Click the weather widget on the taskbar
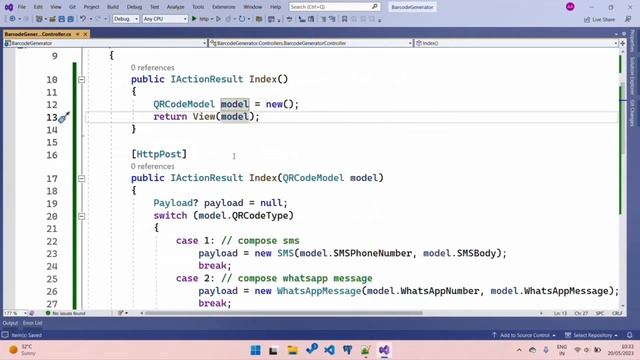Viewport: 640px width, 360px height. pyautogui.click(x=22, y=350)
